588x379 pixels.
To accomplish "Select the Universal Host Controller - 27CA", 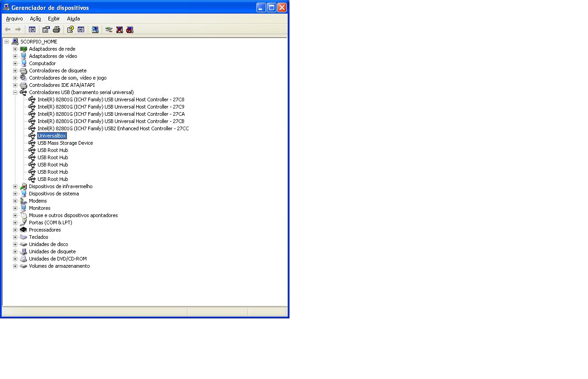I will coord(111,114).
